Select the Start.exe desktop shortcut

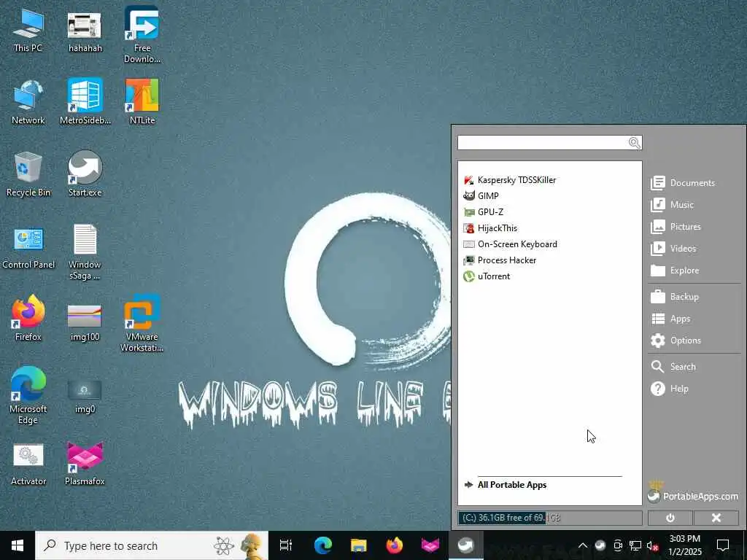[x=85, y=174]
